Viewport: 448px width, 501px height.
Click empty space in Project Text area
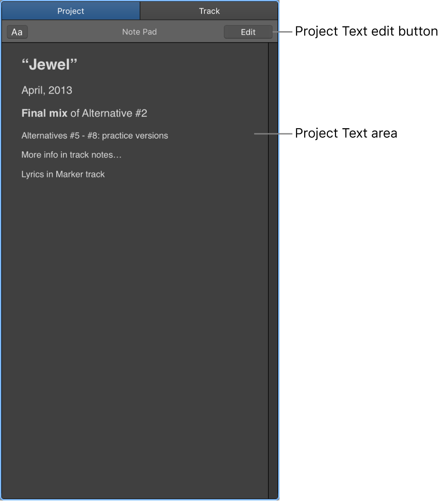[135, 319]
